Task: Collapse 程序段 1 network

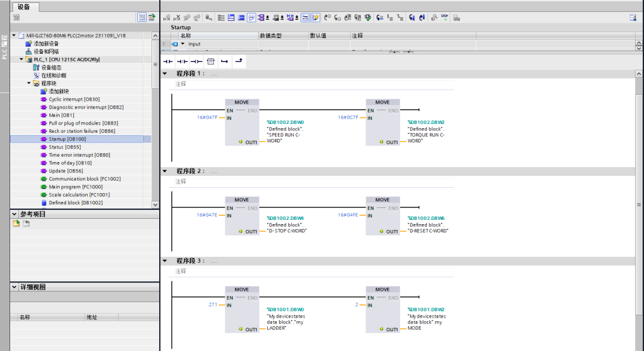Action: click(x=165, y=73)
